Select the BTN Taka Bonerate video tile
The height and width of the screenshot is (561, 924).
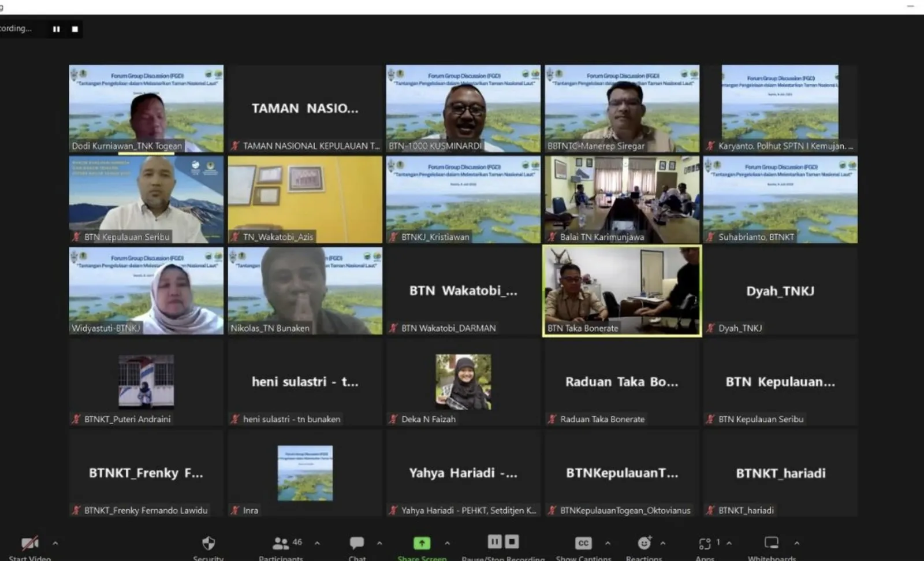pos(622,291)
